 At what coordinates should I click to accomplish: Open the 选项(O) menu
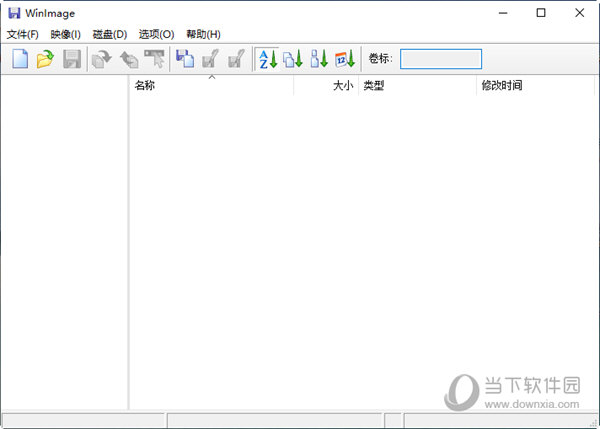157,34
